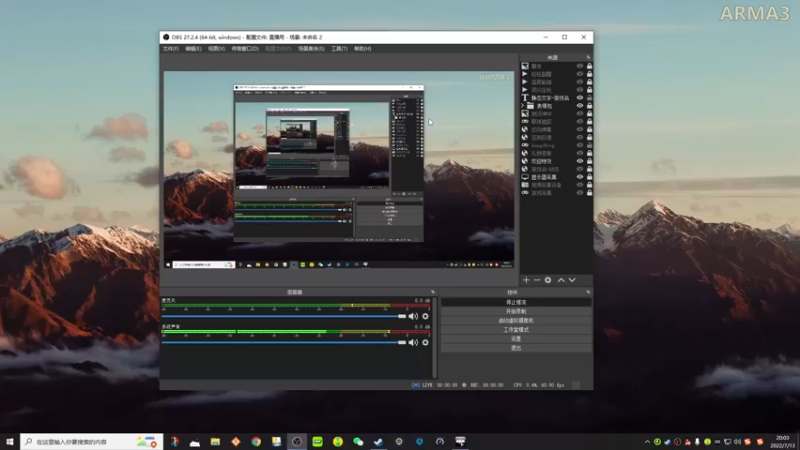Open the 文件(F) menu

170,48
